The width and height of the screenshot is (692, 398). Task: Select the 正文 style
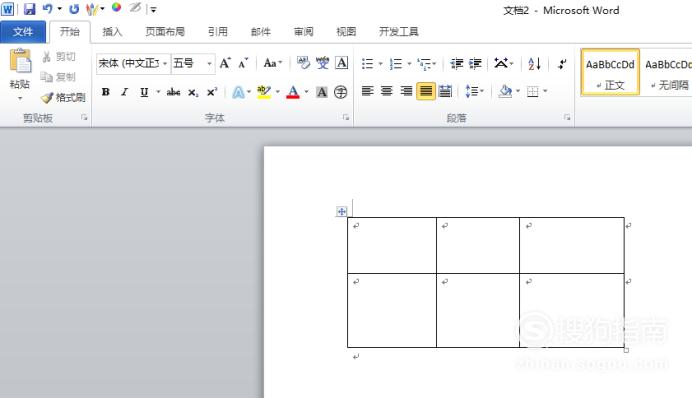(x=610, y=72)
